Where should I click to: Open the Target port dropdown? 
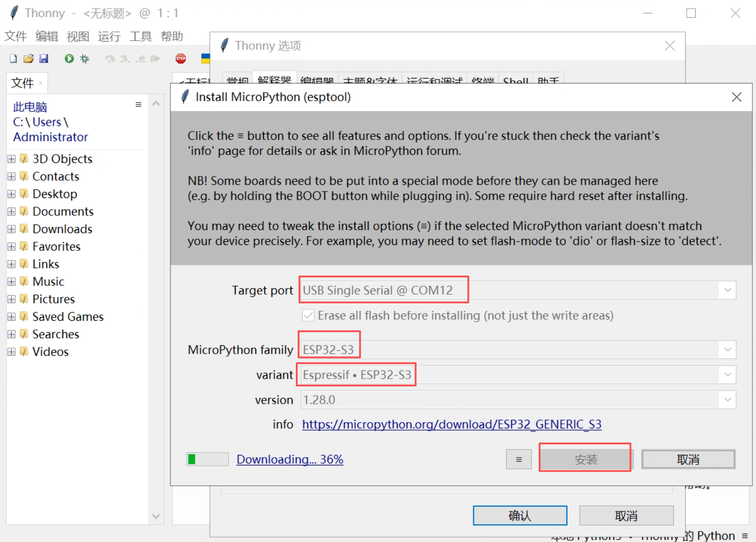point(727,290)
